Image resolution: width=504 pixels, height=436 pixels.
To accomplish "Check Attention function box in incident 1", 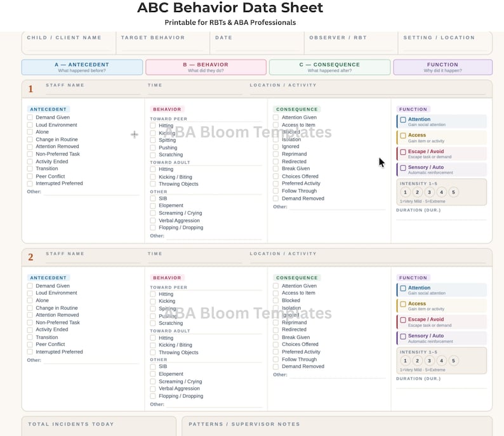I will [403, 120].
